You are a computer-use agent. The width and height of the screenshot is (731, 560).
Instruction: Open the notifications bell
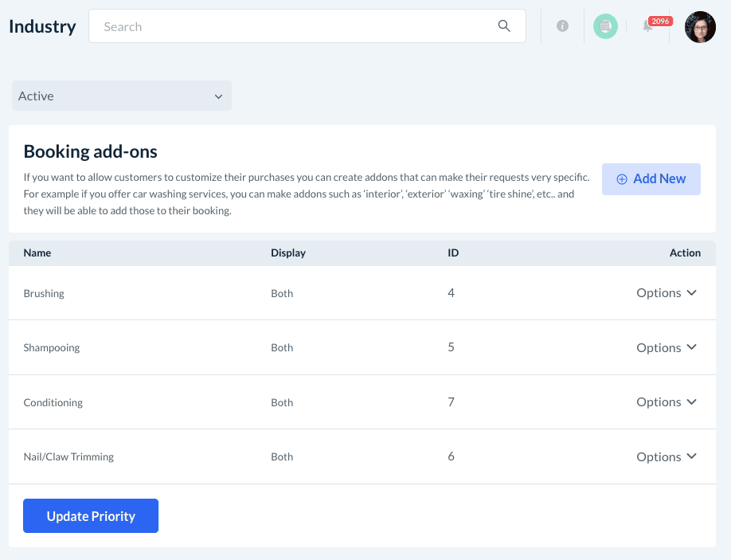tap(647, 28)
